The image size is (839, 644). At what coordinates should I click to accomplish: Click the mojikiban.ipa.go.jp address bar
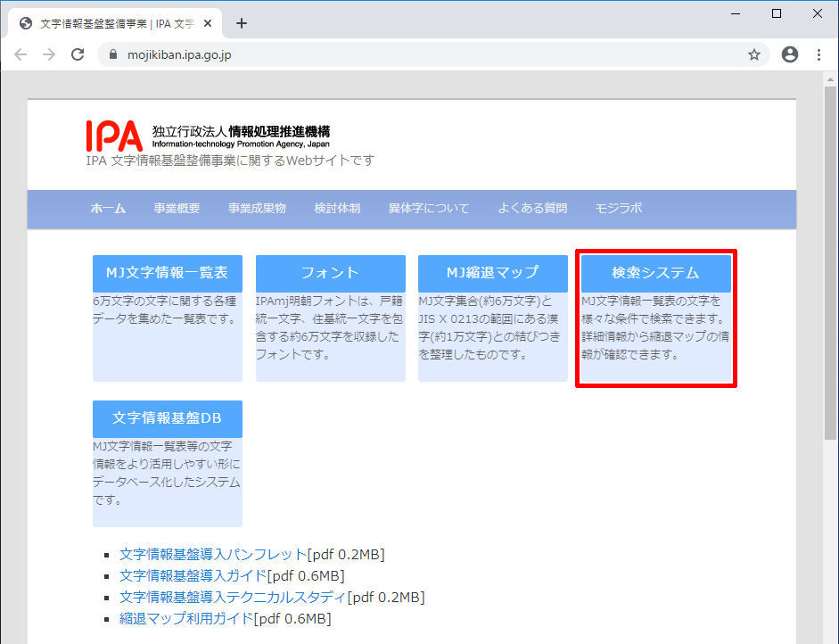(x=433, y=54)
